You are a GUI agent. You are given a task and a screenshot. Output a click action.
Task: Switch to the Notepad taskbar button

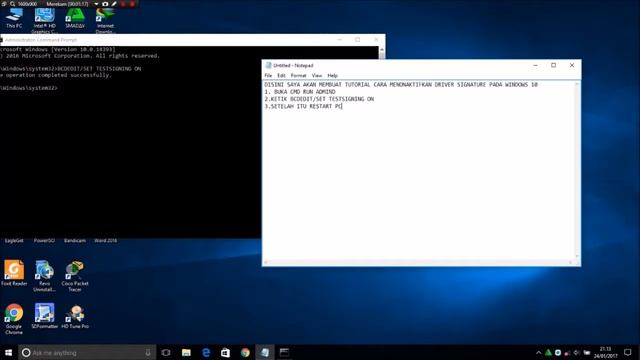[x=265, y=353]
